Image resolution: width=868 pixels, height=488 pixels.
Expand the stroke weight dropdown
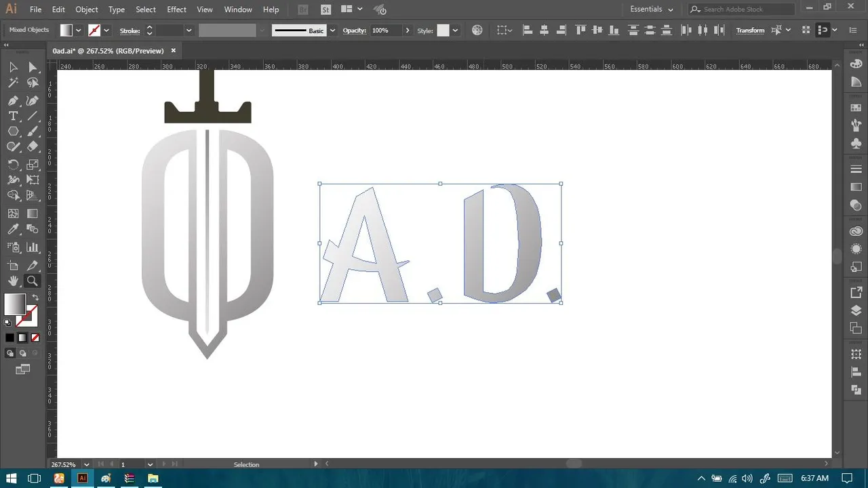pos(189,30)
